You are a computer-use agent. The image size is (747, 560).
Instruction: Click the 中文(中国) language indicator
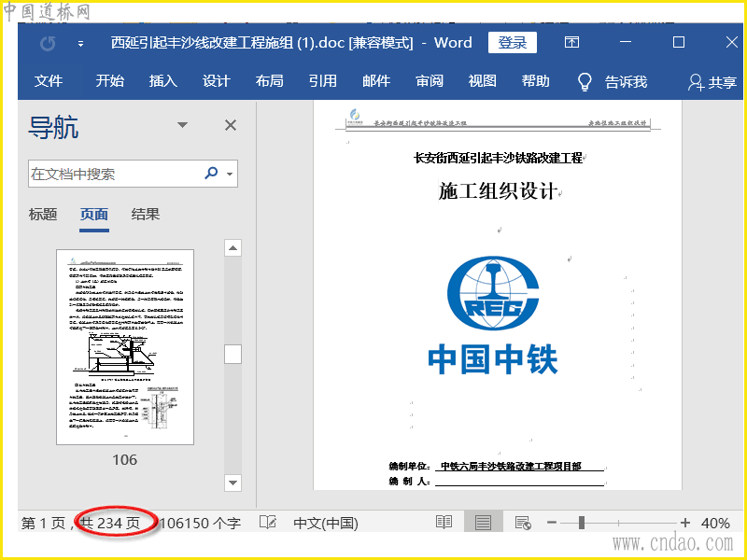(x=326, y=524)
